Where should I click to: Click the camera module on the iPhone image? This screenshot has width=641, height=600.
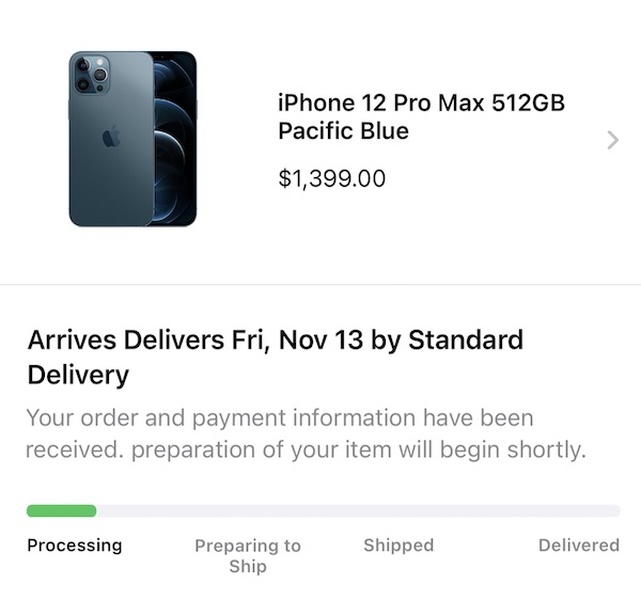click(90, 74)
